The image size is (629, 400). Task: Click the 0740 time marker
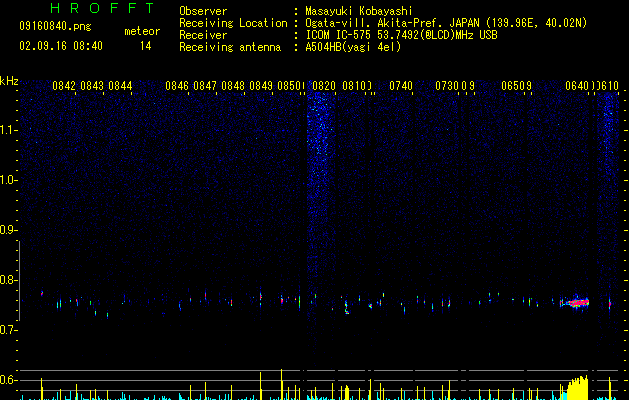tap(401, 86)
